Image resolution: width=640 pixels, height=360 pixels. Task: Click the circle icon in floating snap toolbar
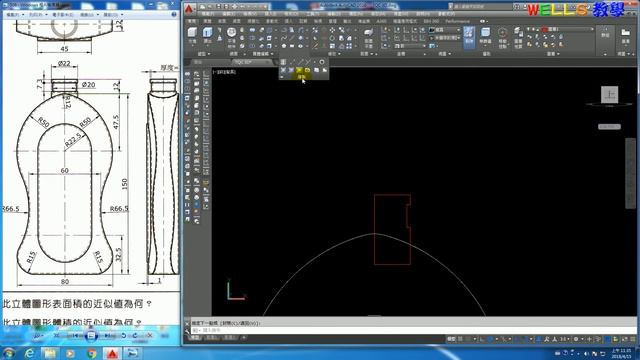tap(322, 62)
